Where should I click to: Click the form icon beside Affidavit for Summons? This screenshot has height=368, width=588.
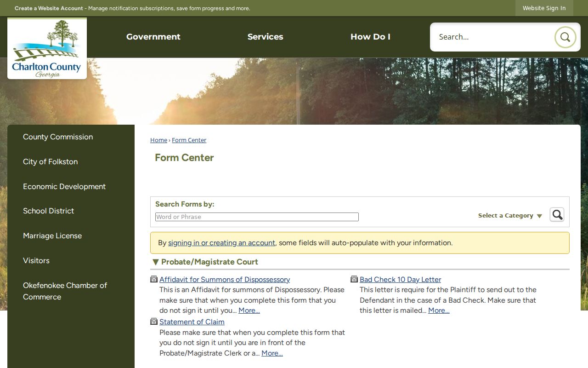pos(154,279)
